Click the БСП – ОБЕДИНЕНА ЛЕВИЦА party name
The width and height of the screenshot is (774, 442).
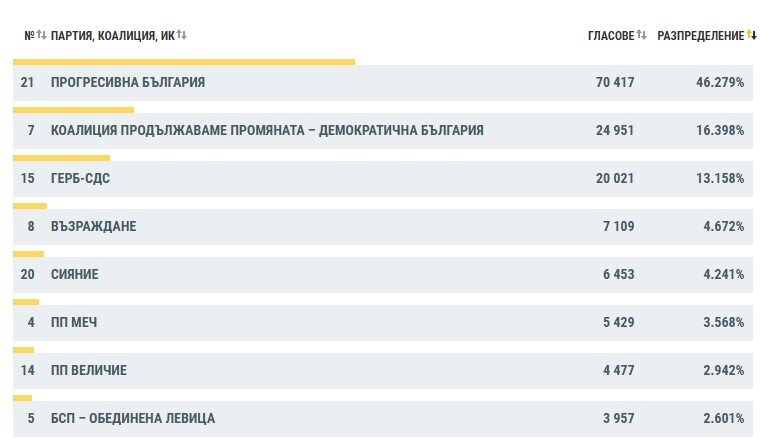coord(133,418)
